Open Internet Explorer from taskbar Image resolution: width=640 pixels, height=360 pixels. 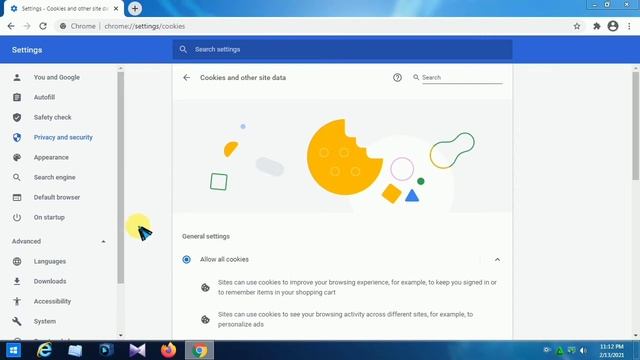(x=44, y=350)
